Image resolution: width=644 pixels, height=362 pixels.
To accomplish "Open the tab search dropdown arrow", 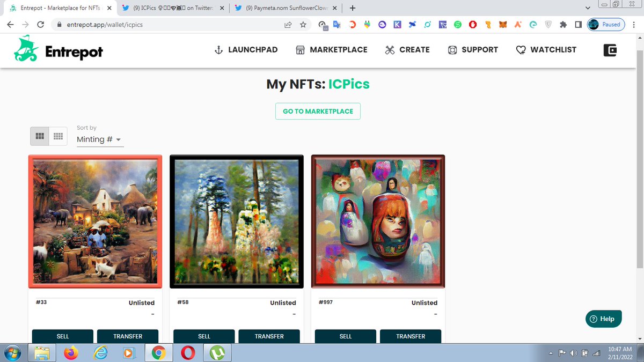I will [588, 8].
